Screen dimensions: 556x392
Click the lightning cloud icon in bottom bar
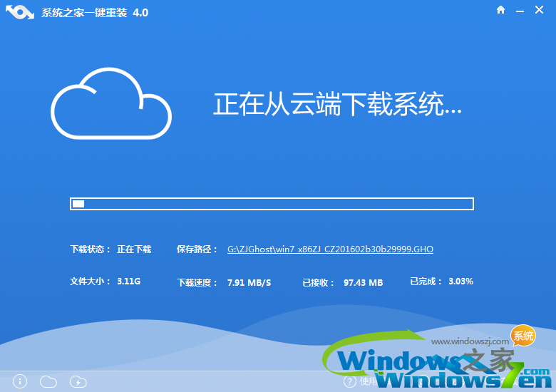pyautogui.click(x=78, y=381)
